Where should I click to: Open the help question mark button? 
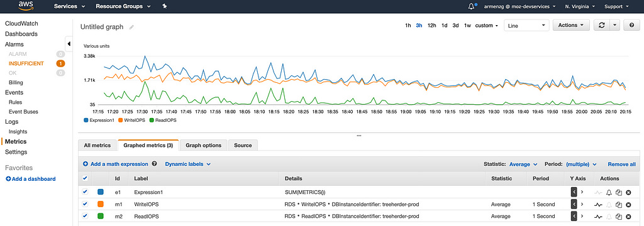pyautogui.click(x=631, y=26)
